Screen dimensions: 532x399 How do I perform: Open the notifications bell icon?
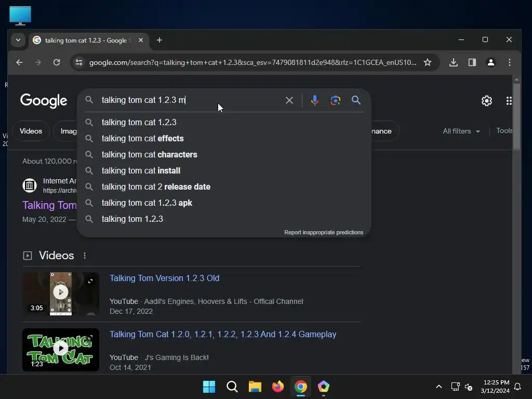point(518,387)
